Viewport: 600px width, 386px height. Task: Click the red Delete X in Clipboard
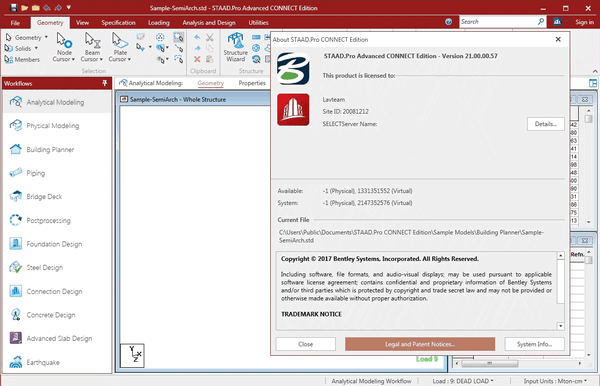[197, 59]
